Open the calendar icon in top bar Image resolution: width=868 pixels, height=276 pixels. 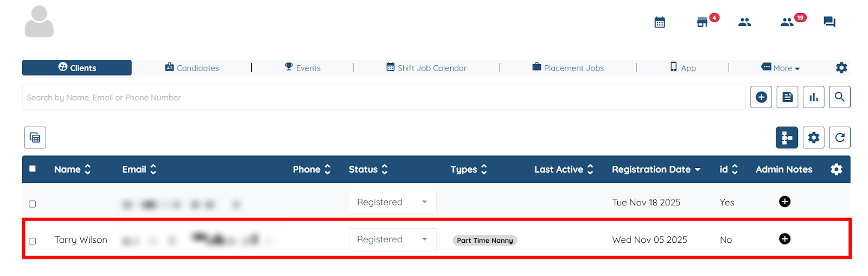point(660,22)
